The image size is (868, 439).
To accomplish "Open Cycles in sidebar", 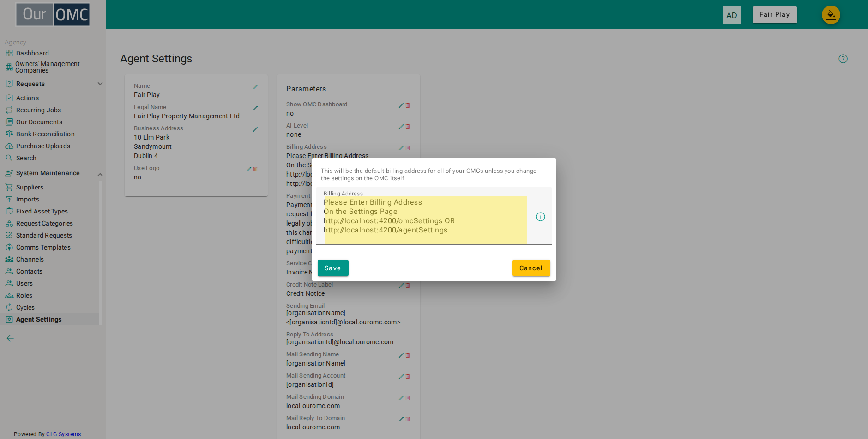I will pos(25,307).
